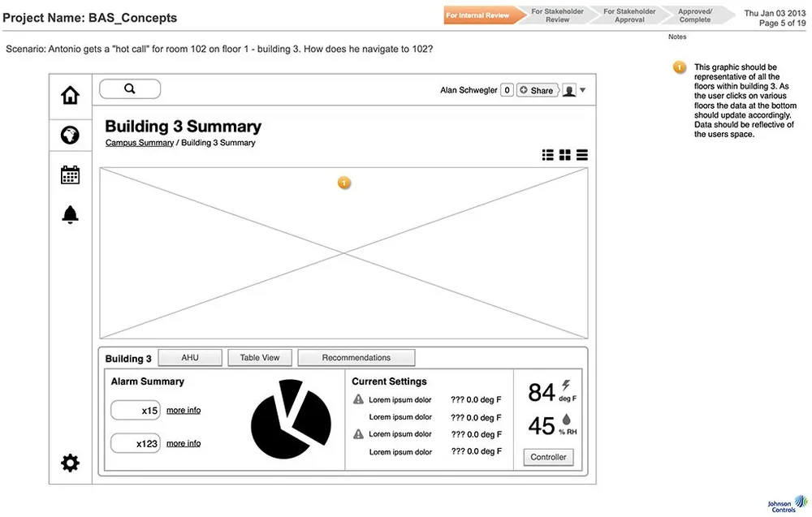Click the Building 3 Summary heading
This screenshot has width=812, height=517.
coord(184,127)
